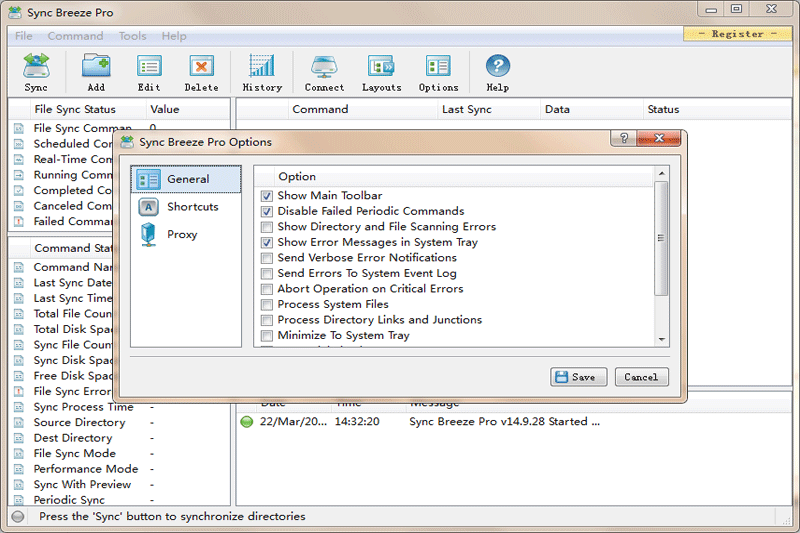800x533 pixels.
Task: Uncheck Show Main Toolbar checkbox
Action: 267,196
